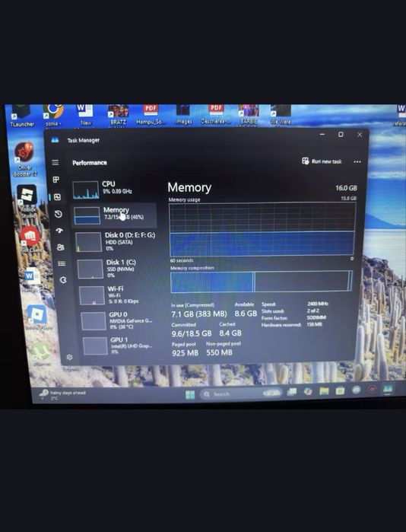Open the TLauncher desktop shortcut

point(22,116)
